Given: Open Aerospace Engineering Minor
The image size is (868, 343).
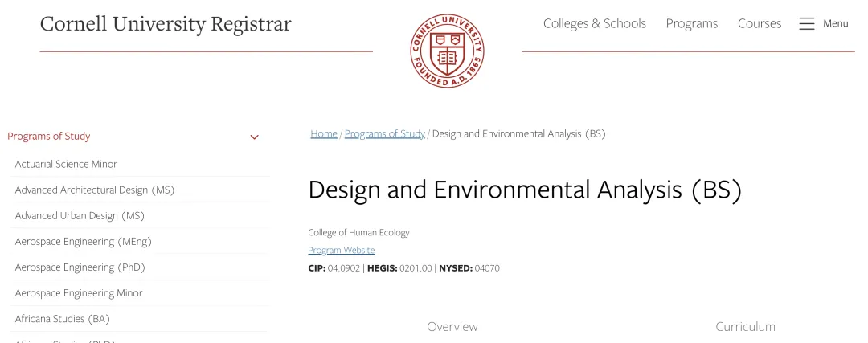Looking at the screenshot, I should (79, 293).
